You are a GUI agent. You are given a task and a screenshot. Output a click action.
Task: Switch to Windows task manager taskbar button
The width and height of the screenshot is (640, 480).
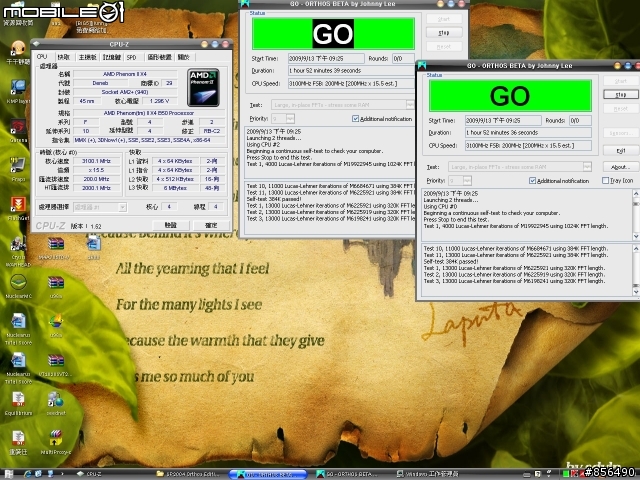tap(429, 474)
